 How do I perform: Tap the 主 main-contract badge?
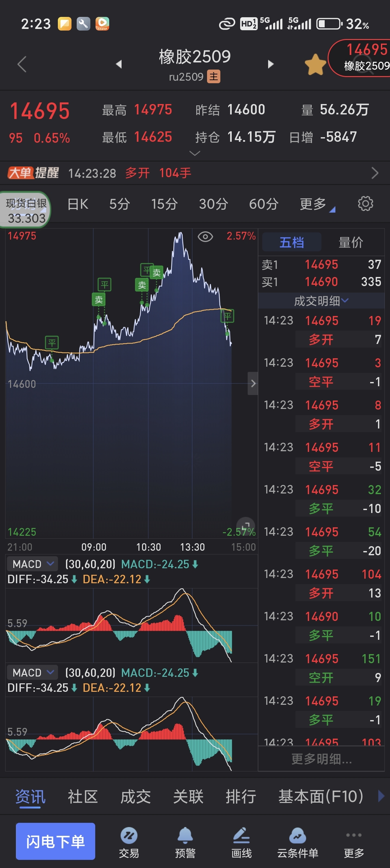pyautogui.click(x=214, y=76)
